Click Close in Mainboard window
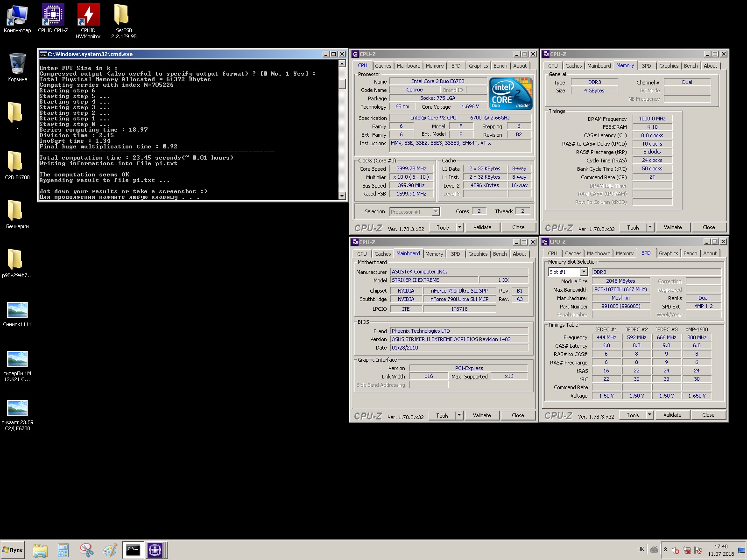The width and height of the screenshot is (747, 560). 518,415
